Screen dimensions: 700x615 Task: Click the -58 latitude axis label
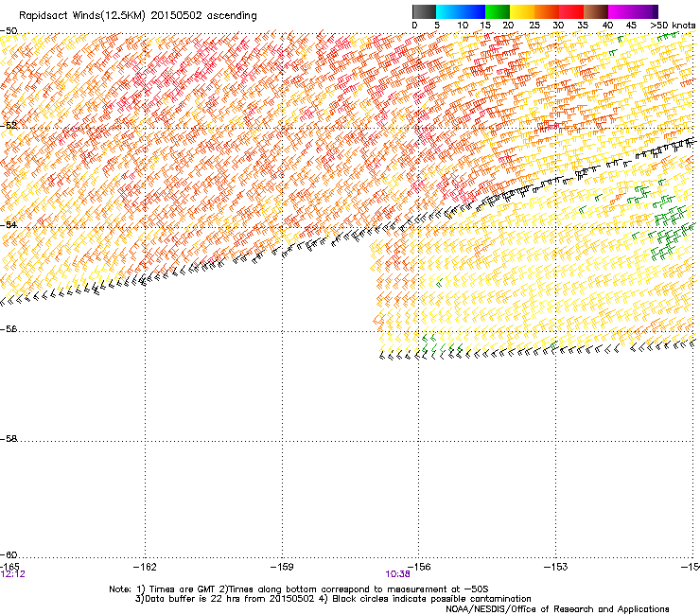pyautogui.click(x=9, y=439)
